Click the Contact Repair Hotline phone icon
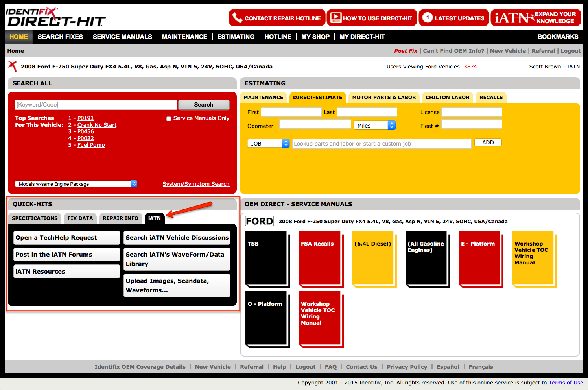 237,18
